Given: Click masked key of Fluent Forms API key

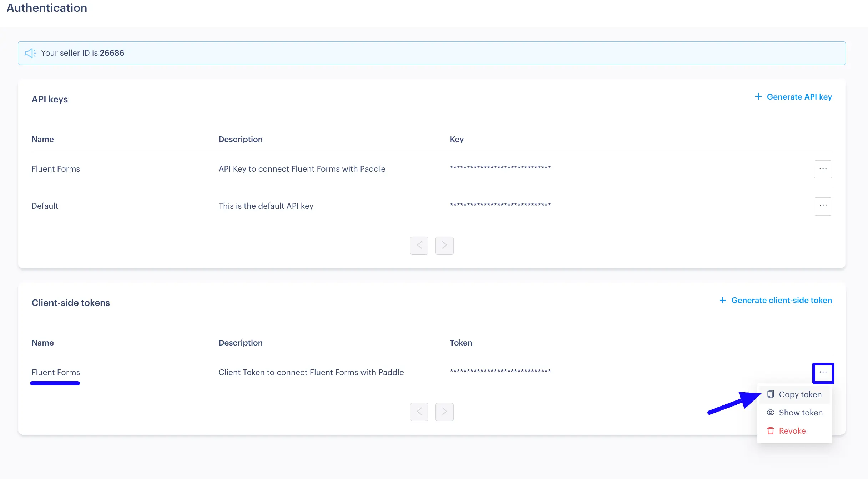Looking at the screenshot, I should click(x=500, y=168).
